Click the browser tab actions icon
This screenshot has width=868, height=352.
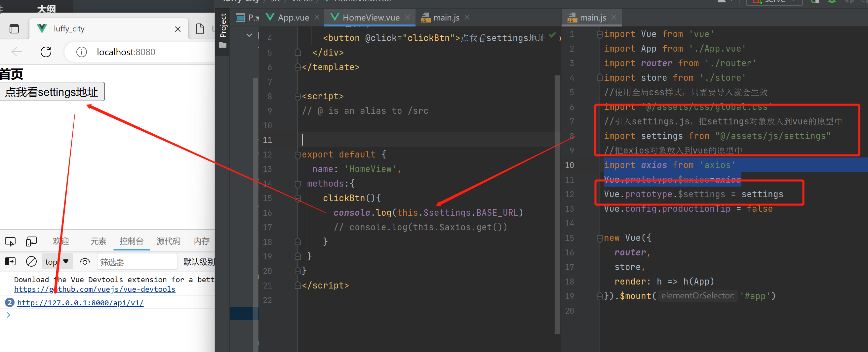coord(14,29)
